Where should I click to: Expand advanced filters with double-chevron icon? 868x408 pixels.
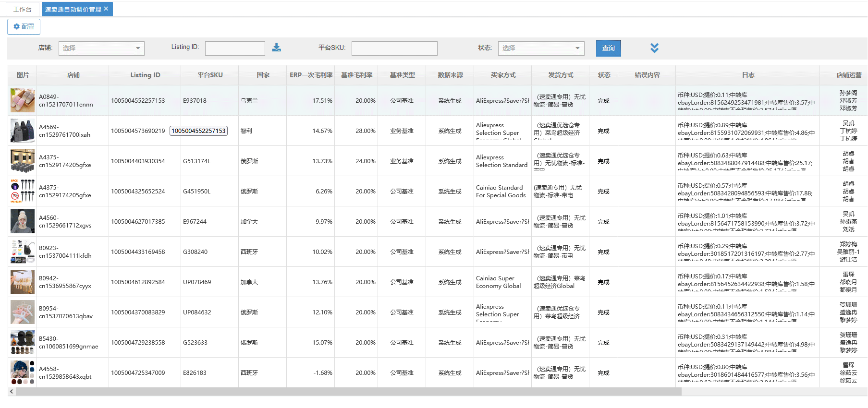tap(654, 48)
